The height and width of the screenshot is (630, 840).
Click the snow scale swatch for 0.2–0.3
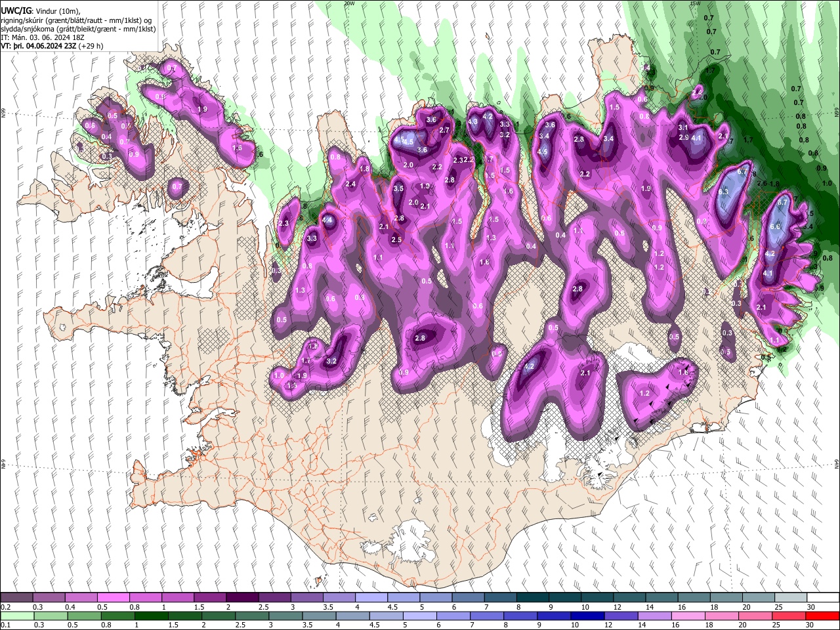(17, 598)
